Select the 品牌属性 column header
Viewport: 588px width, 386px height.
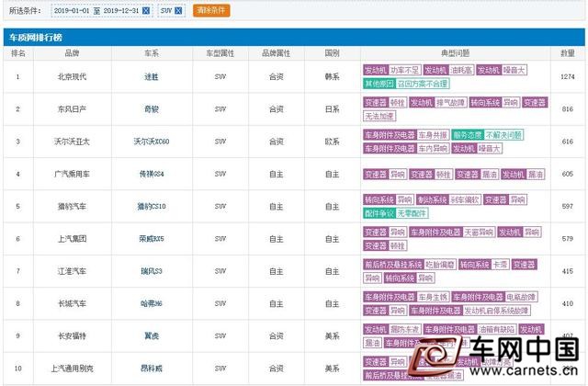[276, 53]
